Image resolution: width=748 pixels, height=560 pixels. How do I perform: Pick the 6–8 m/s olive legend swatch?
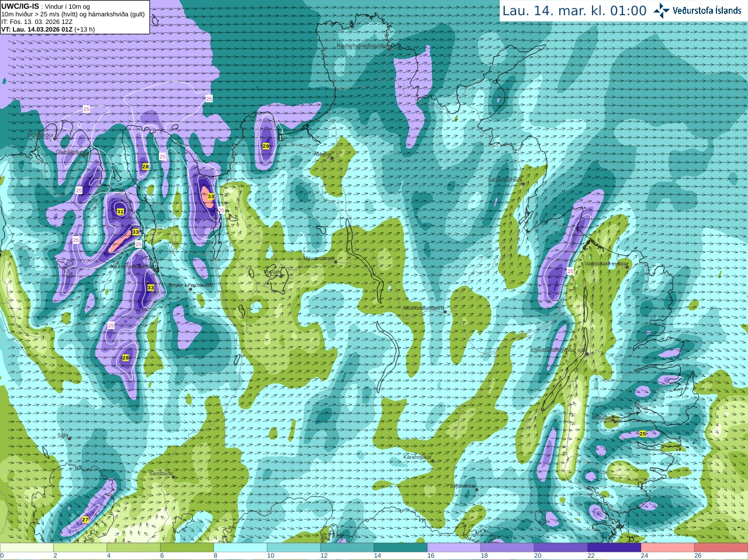(x=187, y=548)
